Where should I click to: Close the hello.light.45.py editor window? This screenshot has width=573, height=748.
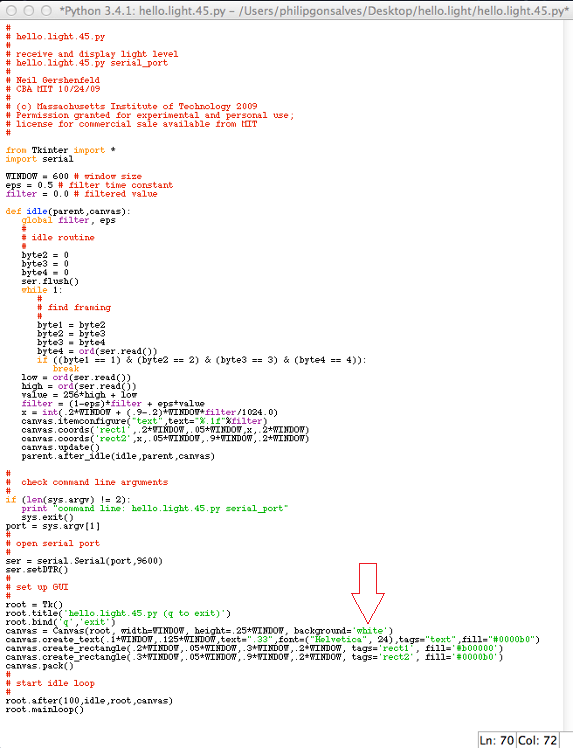pyautogui.click(x=11, y=10)
